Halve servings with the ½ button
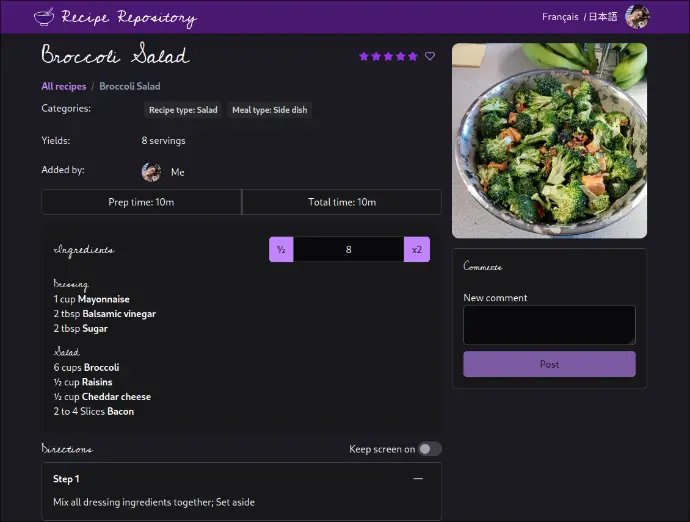Screen dimensions: 690x522 [x=281, y=250]
